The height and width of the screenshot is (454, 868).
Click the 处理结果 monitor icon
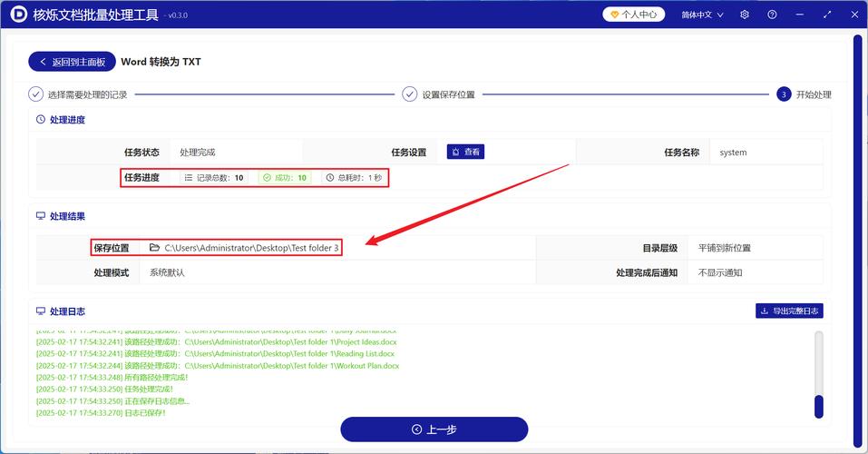[41, 216]
